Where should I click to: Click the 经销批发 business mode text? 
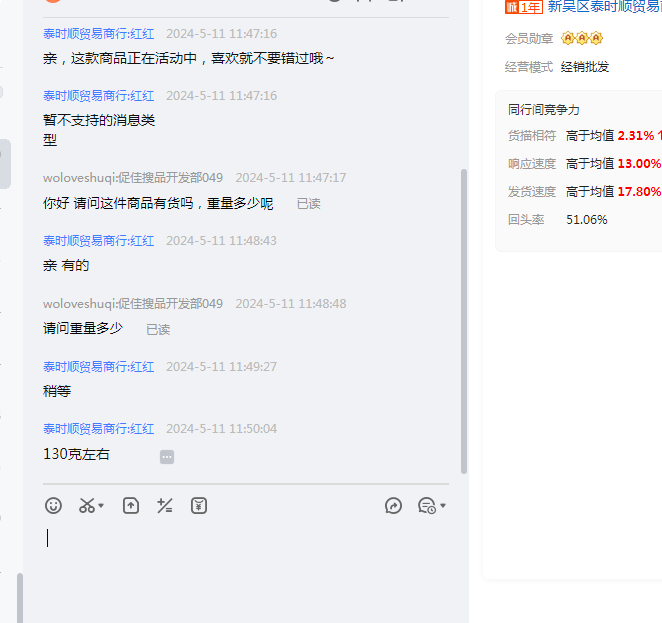tap(585, 67)
